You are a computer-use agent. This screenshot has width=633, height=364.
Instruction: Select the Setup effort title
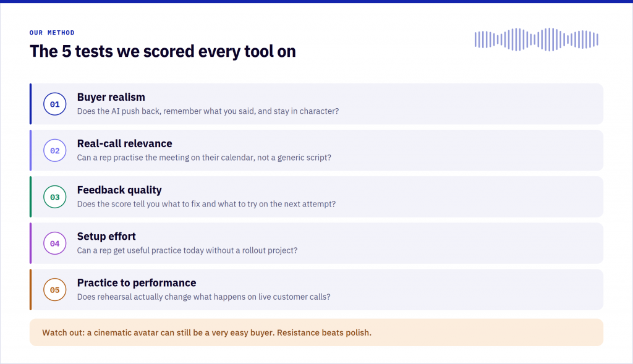click(x=106, y=237)
